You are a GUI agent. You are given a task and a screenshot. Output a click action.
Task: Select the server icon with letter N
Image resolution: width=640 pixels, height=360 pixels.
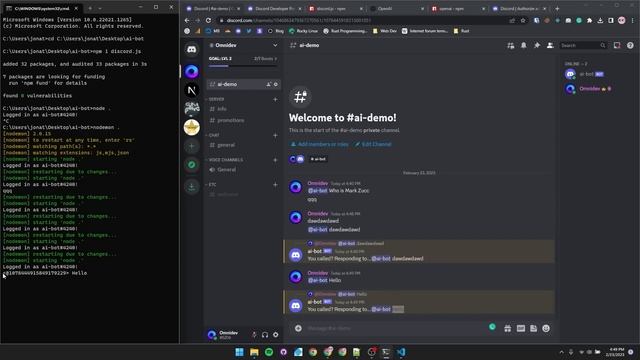(x=191, y=90)
